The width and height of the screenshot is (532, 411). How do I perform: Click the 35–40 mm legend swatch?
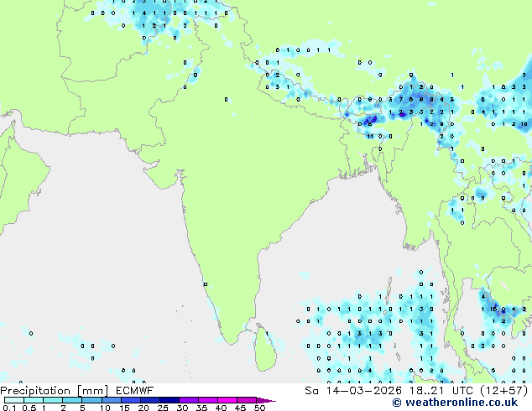click(x=208, y=400)
